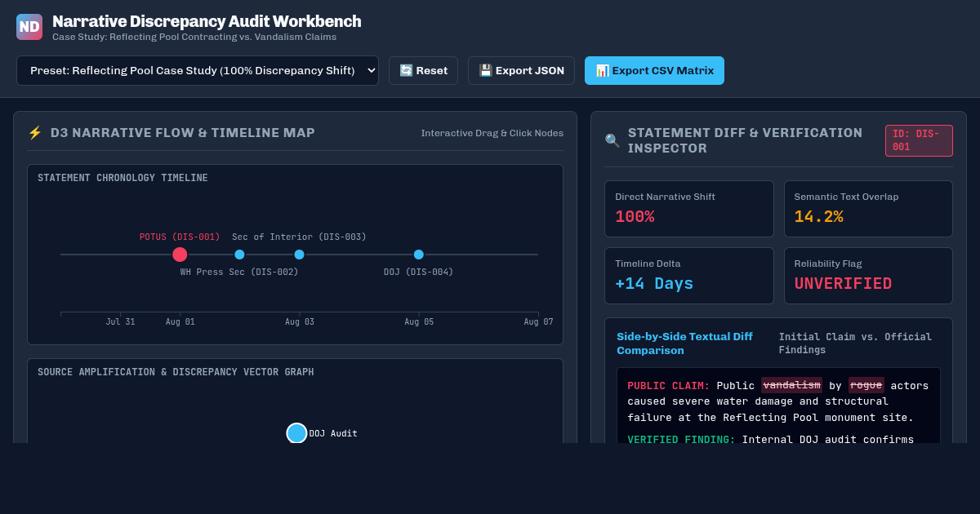The height and width of the screenshot is (514, 980).
Task: Click Initial Claim vs. Official Findings caption
Action: click(855, 343)
